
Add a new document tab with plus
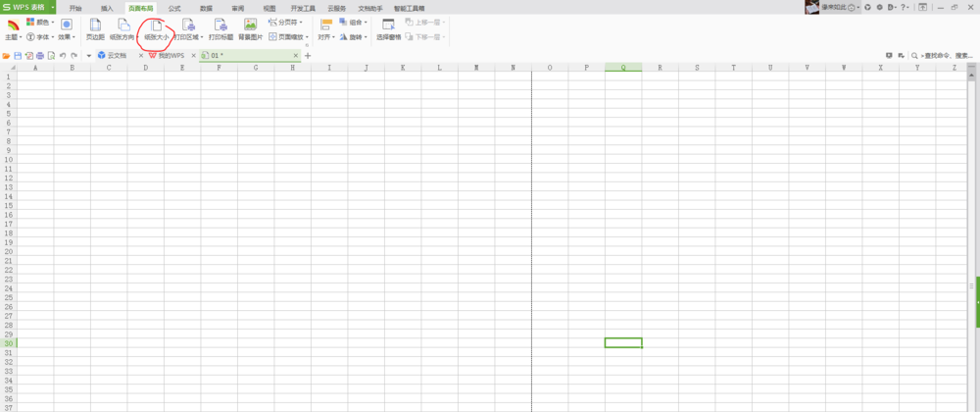click(308, 56)
